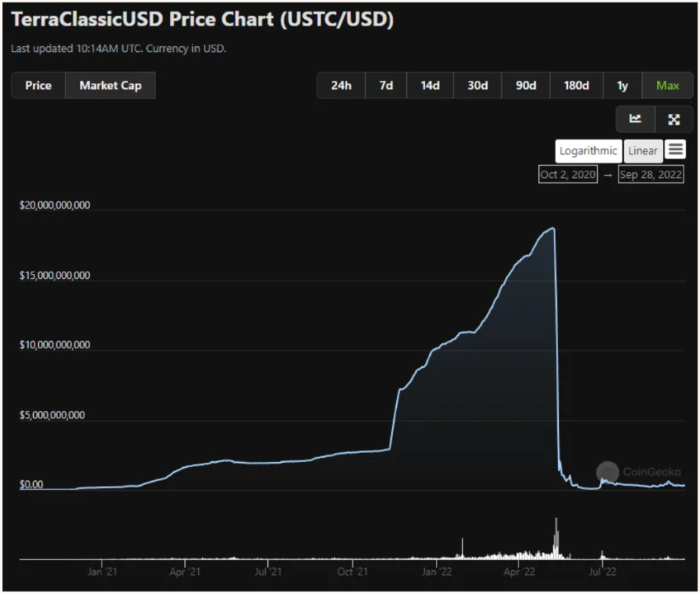Click the Jan '21 axis label
The height and width of the screenshot is (594, 700).
102,572
